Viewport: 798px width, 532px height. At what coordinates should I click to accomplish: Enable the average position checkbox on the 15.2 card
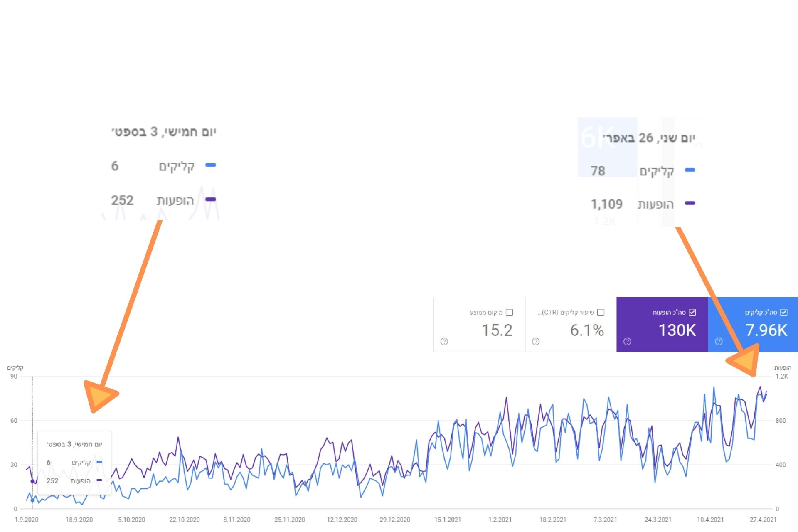[509, 312]
